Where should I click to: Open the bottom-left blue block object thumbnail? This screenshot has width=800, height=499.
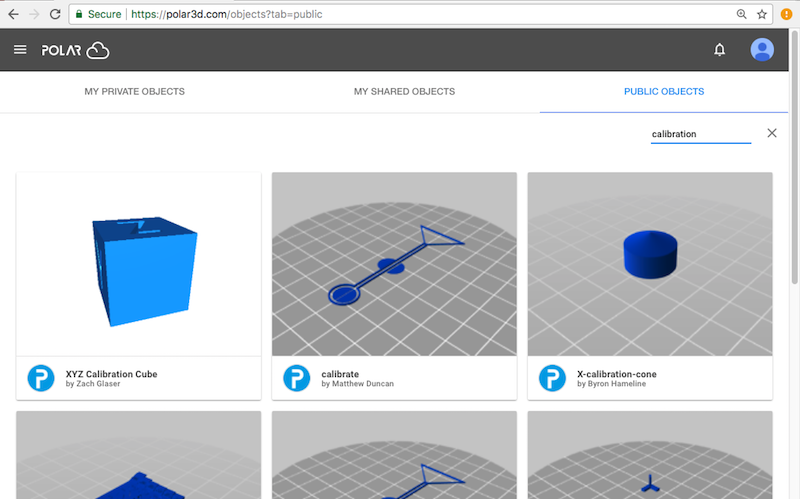[139, 455]
